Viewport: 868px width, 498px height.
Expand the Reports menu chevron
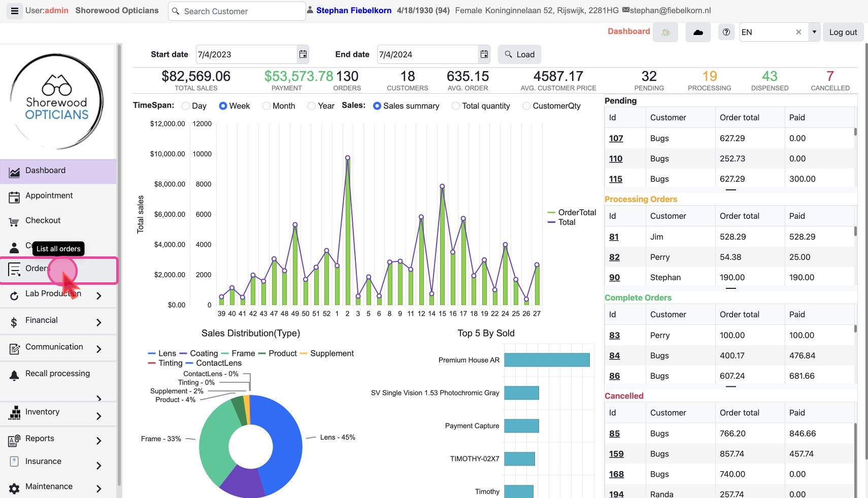click(x=99, y=441)
